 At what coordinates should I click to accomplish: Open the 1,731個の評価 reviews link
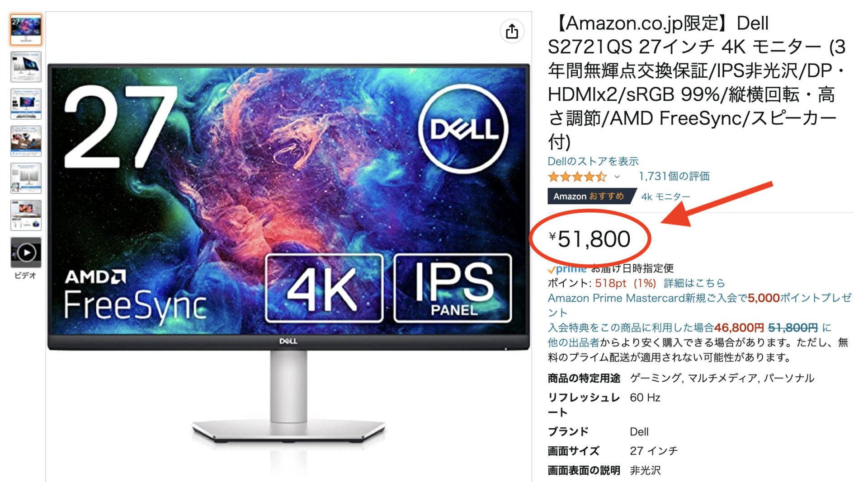point(674,176)
